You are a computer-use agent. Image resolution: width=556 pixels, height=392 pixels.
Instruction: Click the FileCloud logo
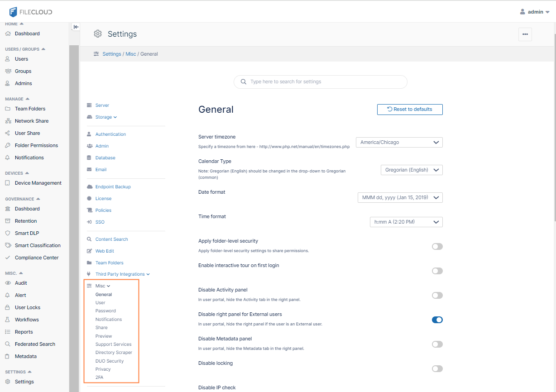click(31, 12)
